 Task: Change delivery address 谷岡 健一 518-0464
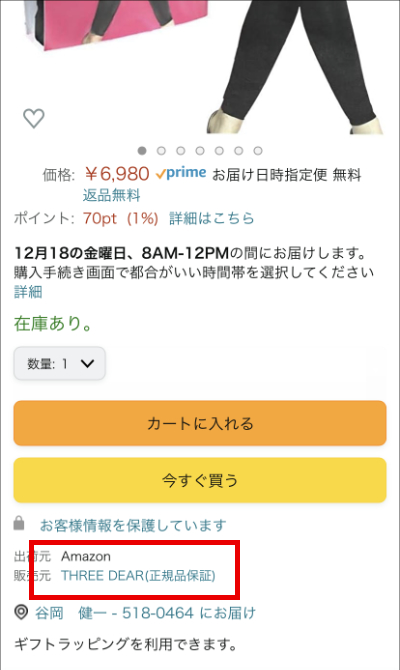pos(145,613)
